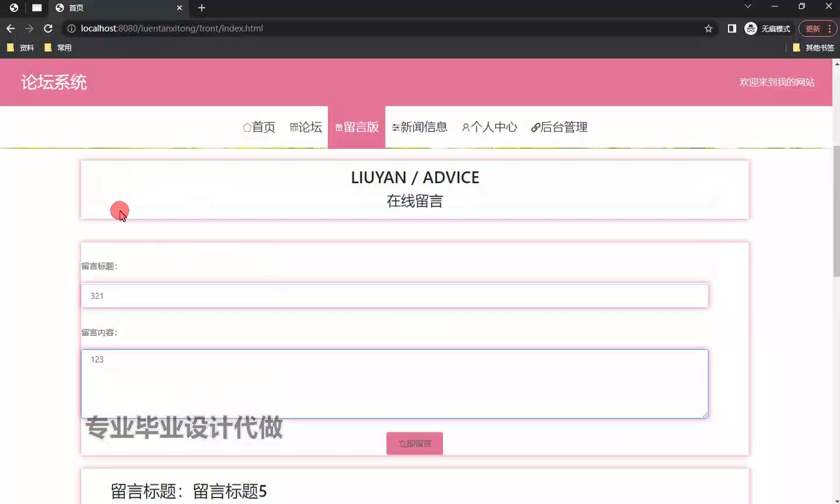Click the filter icon beside 新闻信息
The image size is (840, 504).
395,127
